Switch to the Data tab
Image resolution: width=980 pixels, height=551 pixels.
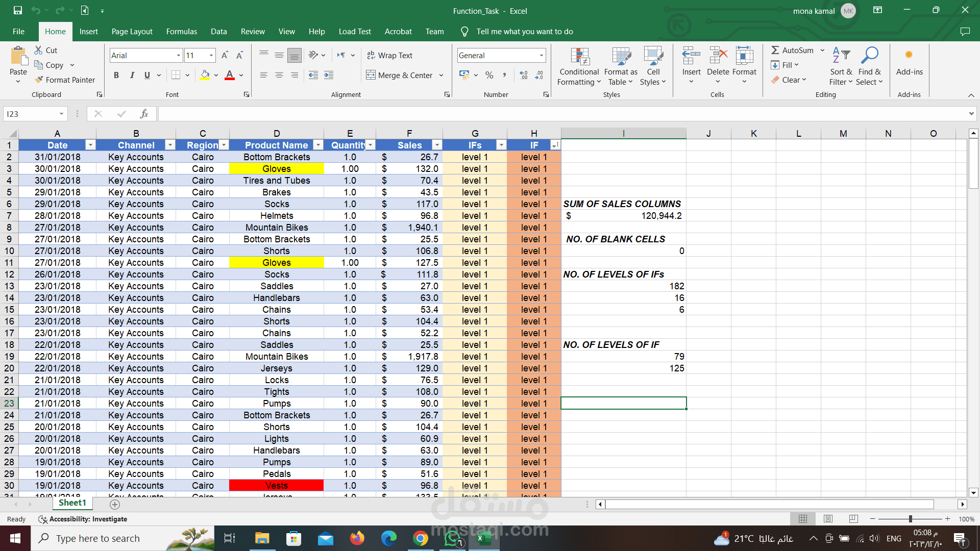click(x=218, y=32)
